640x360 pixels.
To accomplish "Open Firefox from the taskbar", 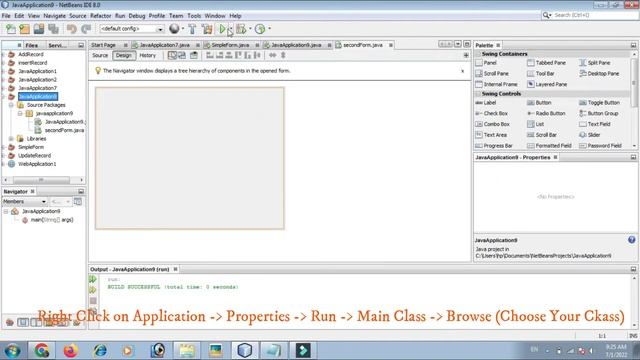I will pyautogui.click(x=71, y=351).
